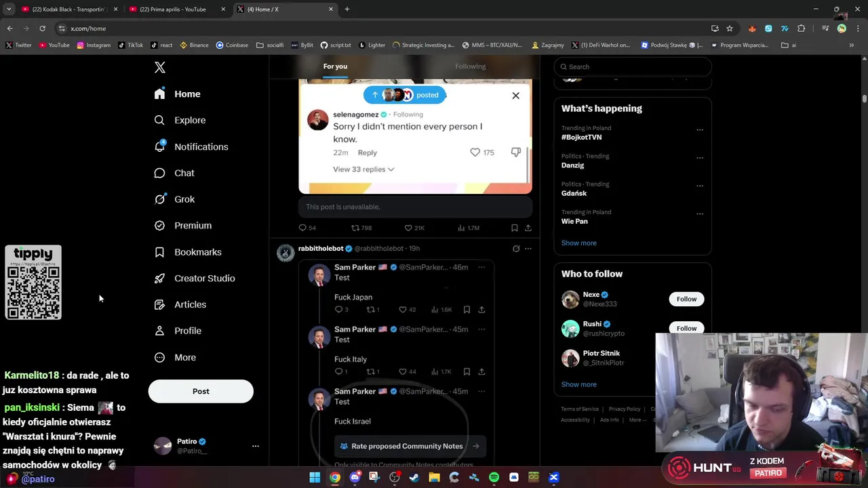
Task: Open options menu on the Japan tweet
Action: [x=481, y=267]
